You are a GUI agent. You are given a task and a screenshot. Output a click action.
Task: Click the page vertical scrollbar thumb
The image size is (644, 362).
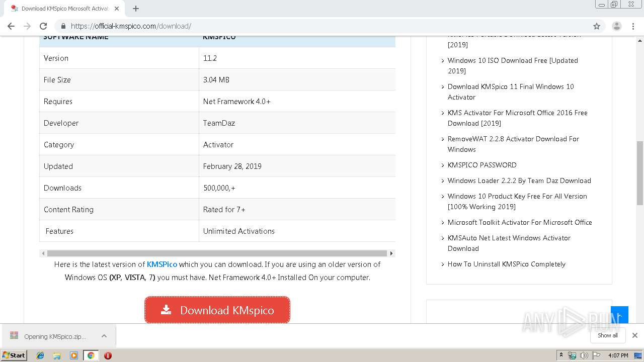pyautogui.click(x=640, y=173)
